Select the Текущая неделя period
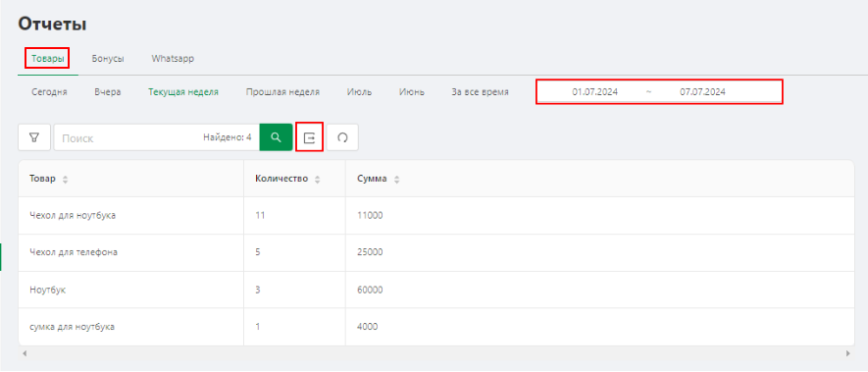 pos(183,92)
